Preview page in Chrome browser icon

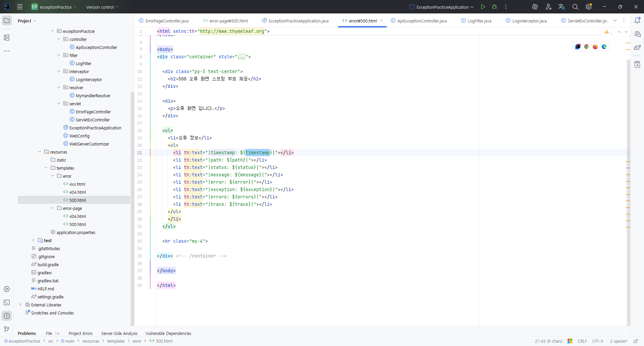coord(586,47)
